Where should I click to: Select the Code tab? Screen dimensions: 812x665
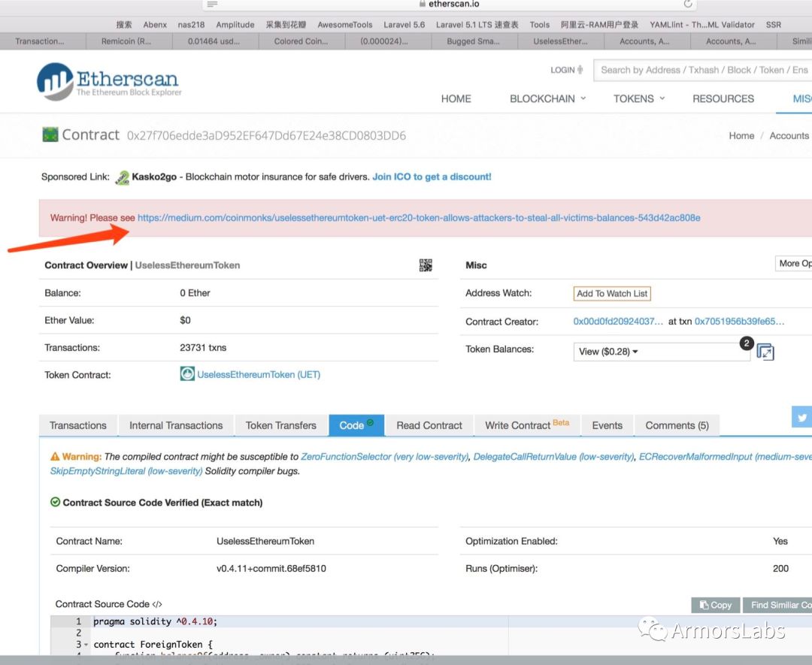pos(356,425)
